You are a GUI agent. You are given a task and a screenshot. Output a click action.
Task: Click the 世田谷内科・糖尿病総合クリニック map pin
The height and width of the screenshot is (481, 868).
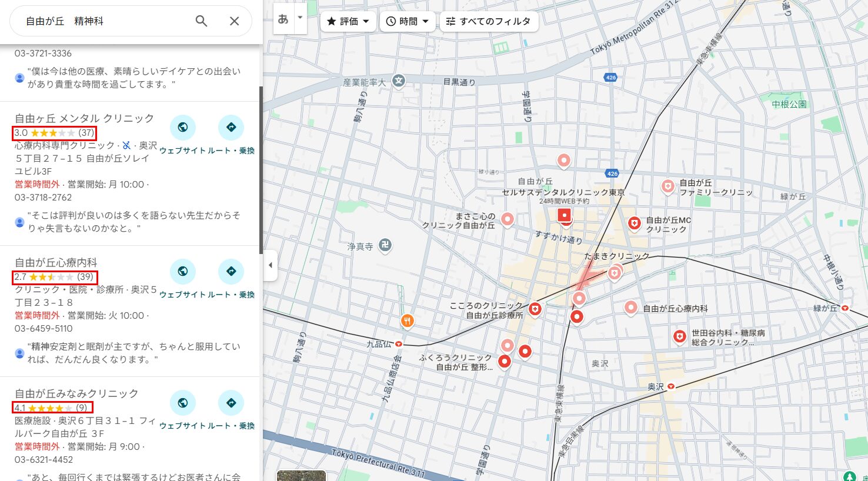[x=679, y=337]
